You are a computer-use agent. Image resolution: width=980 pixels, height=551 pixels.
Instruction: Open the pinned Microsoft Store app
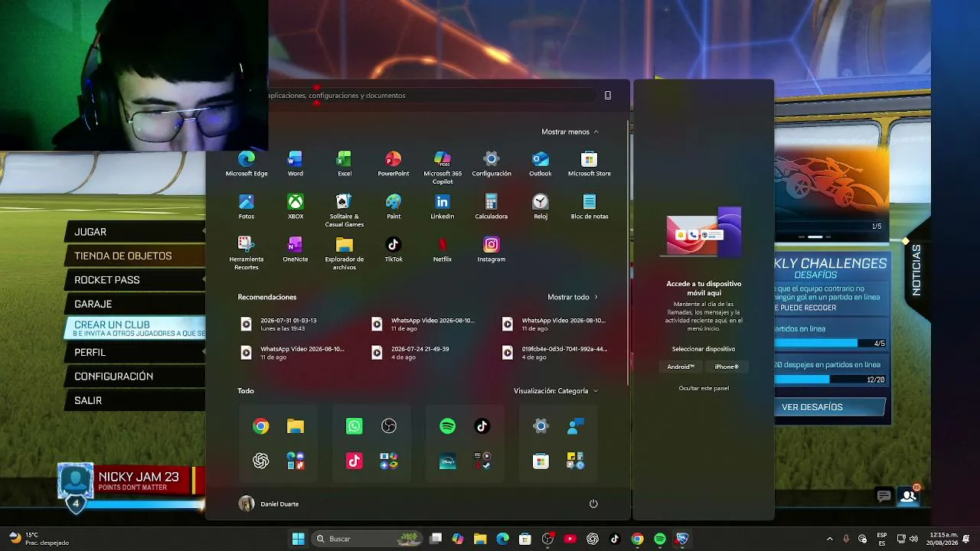[590, 164]
